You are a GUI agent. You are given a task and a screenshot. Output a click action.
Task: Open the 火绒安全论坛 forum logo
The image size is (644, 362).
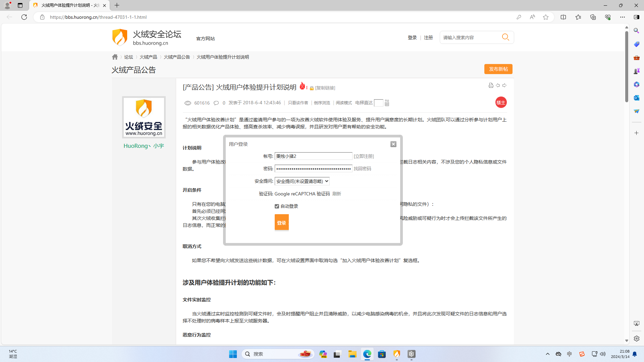pyautogui.click(x=120, y=37)
